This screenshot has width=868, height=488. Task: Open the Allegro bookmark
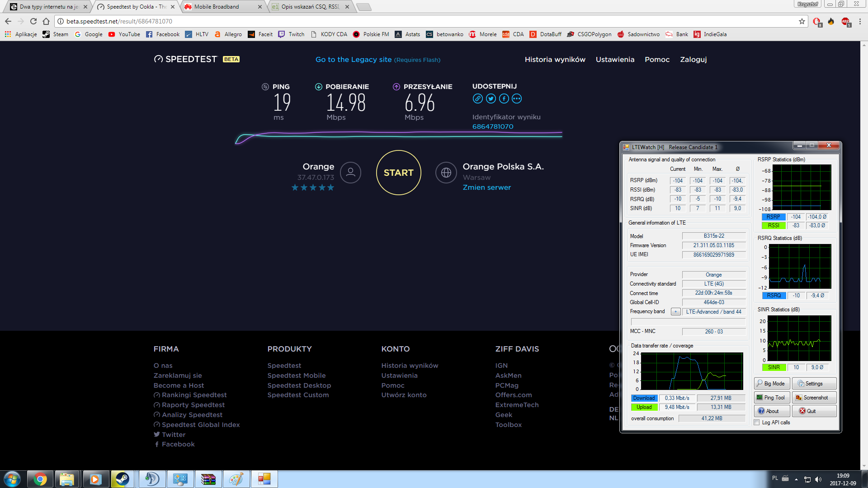point(228,34)
